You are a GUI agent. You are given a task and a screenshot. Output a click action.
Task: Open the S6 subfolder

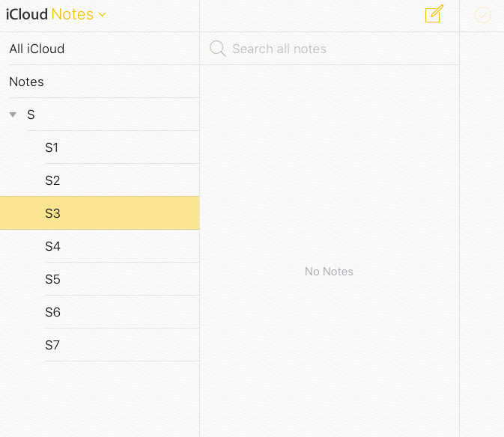100,312
